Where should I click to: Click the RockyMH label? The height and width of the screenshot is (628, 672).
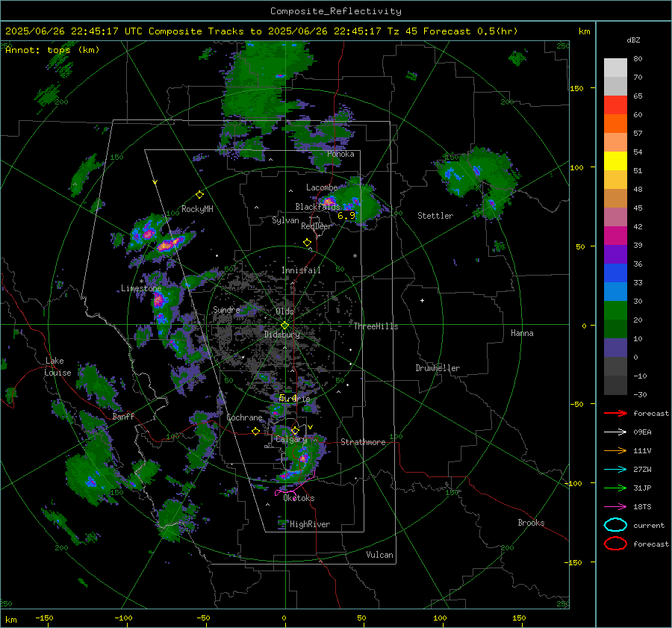[x=197, y=209]
